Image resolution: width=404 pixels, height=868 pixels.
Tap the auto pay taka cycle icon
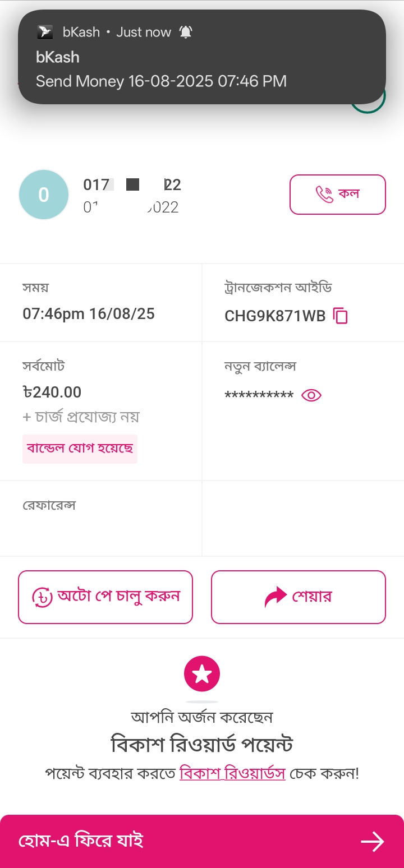click(x=43, y=597)
